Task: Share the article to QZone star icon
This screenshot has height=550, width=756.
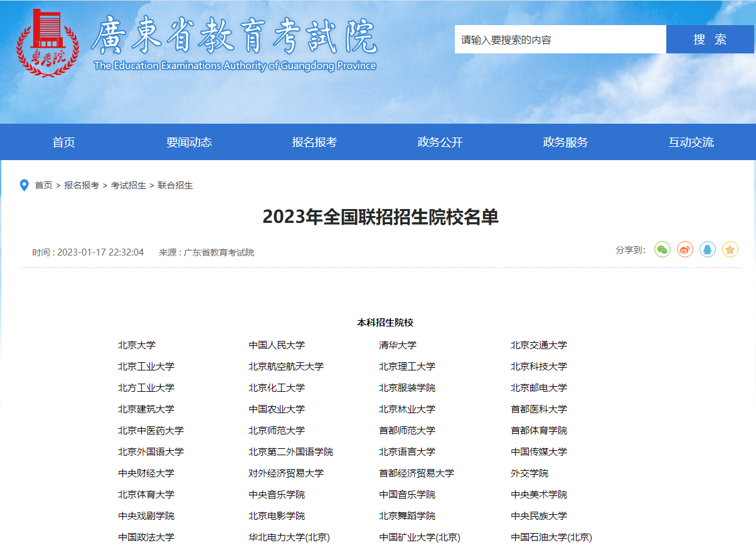Action: [730, 250]
